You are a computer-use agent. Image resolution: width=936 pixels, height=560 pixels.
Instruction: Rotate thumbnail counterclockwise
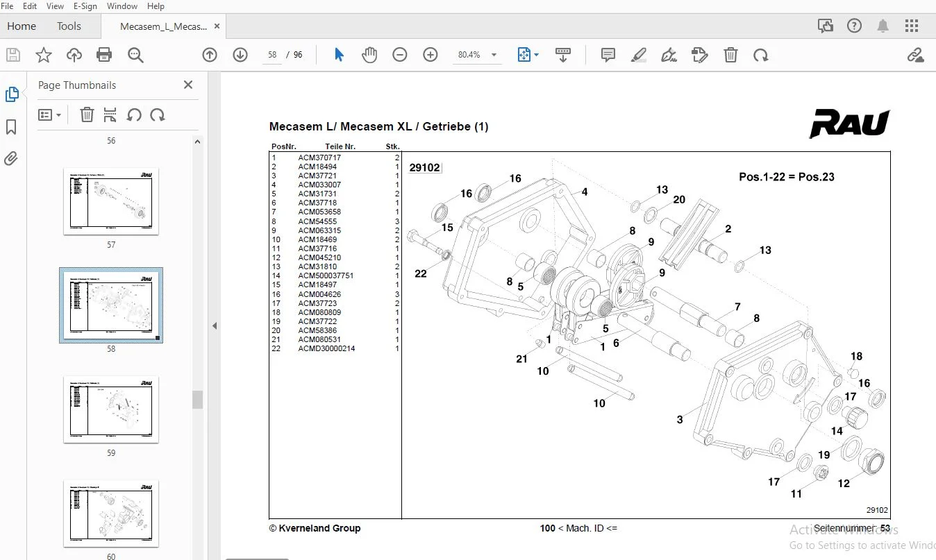[x=134, y=114]
